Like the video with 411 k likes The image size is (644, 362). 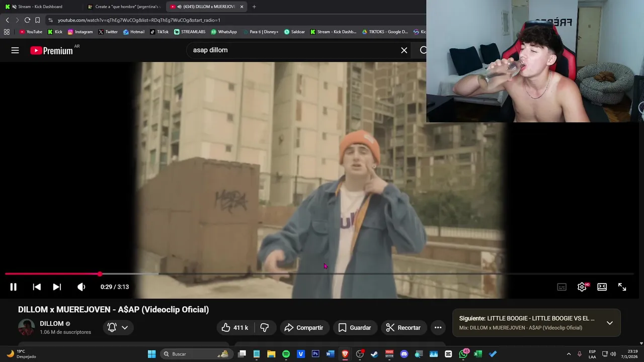[235, 328]
